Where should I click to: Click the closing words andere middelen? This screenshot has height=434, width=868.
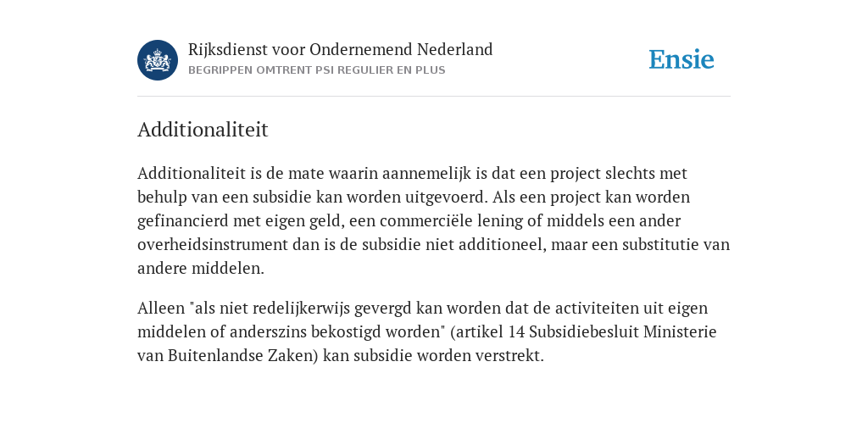tap(200, 269)
